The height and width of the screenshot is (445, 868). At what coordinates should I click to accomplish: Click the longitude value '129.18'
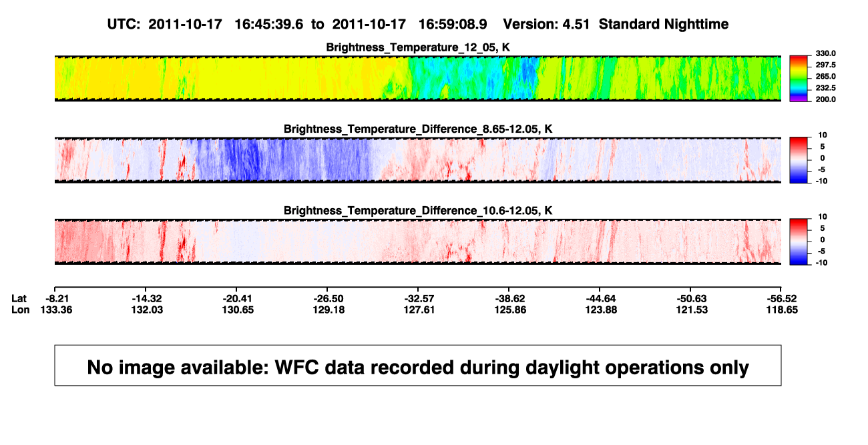click(331, 310)
